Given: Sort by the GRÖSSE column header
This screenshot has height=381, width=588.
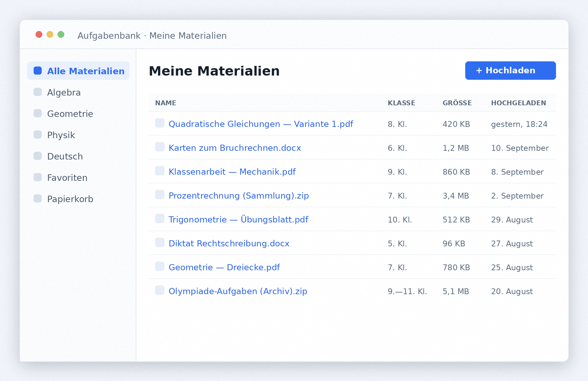Looking at the screenshot, I should tap(457, 103).
